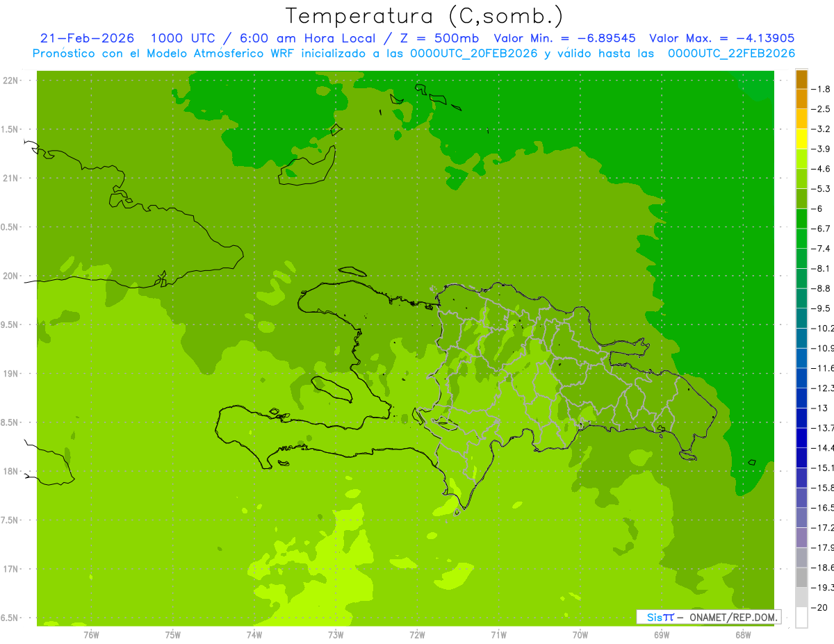This screenshot has width=834, height=644.
Task: Click the 'ONAMET/REP.DOM.' credit label
Action: click(x=732, y=617)
